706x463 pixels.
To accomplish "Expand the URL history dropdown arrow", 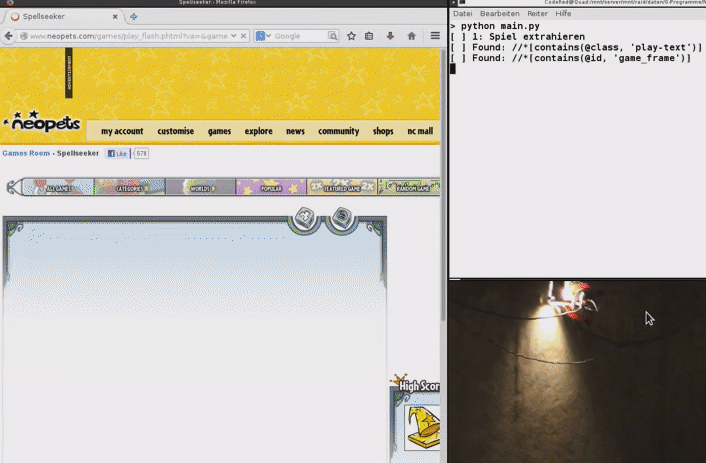I will [234, 36].
